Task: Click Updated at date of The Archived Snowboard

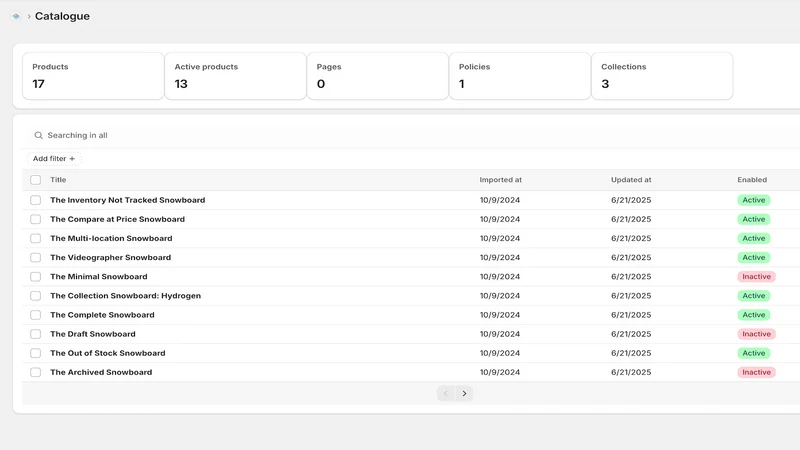Action: 631,372
